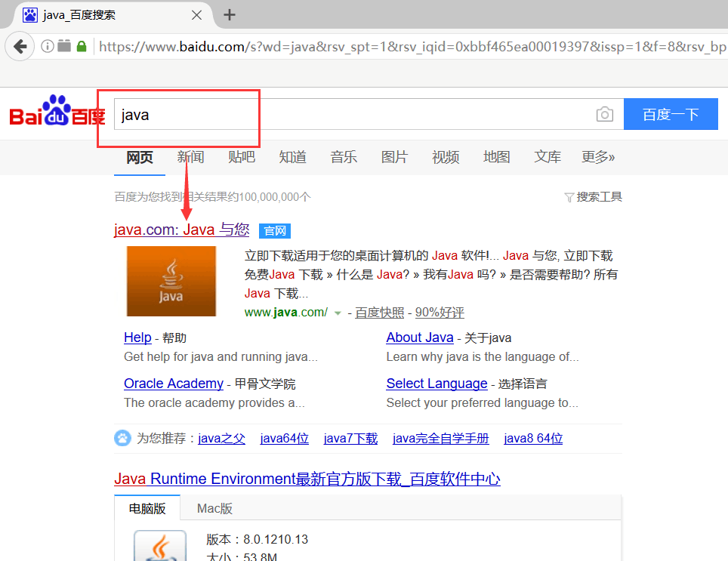The image size is (728, 561).
Task: Switch to the Mac版 tab
Action: coord(214,509)
